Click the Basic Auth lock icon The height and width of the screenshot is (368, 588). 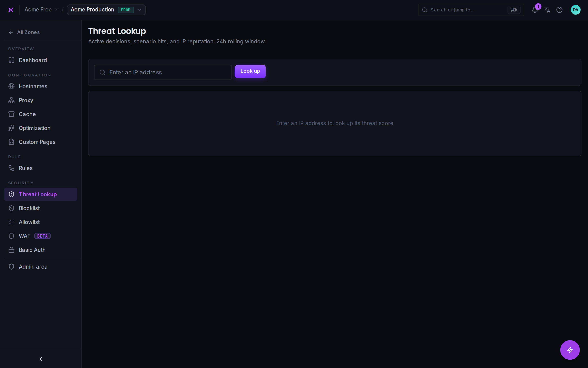click(x=11, y=250)
